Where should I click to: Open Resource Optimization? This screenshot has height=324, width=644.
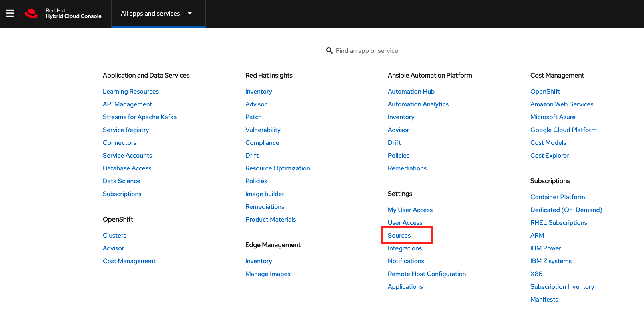point(277,168)
